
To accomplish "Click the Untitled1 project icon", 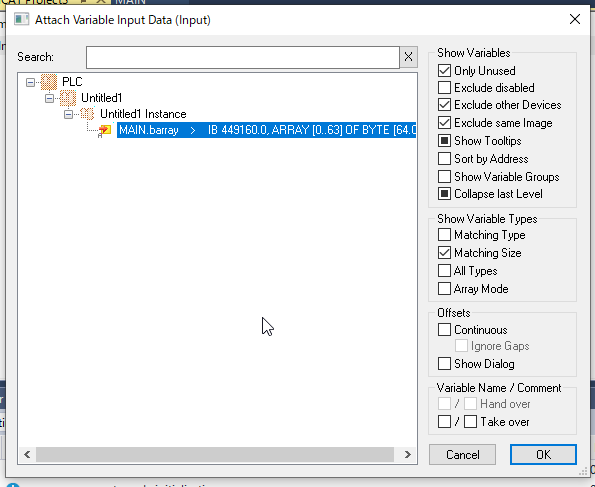I will tap(68, 98).
